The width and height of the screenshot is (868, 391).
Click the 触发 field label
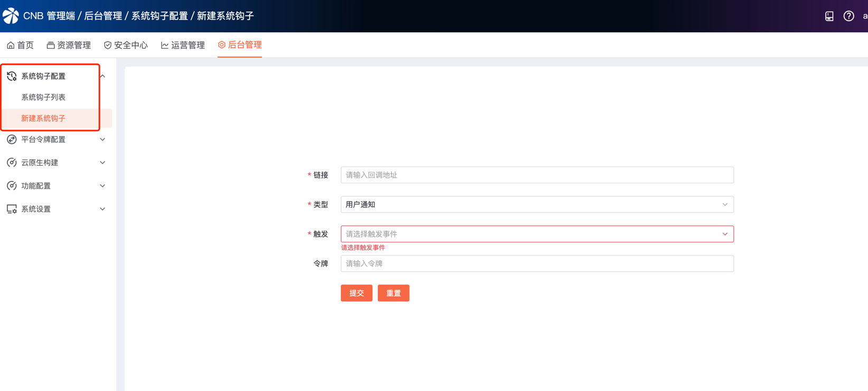pyautogui.click(x=320, y=234)
